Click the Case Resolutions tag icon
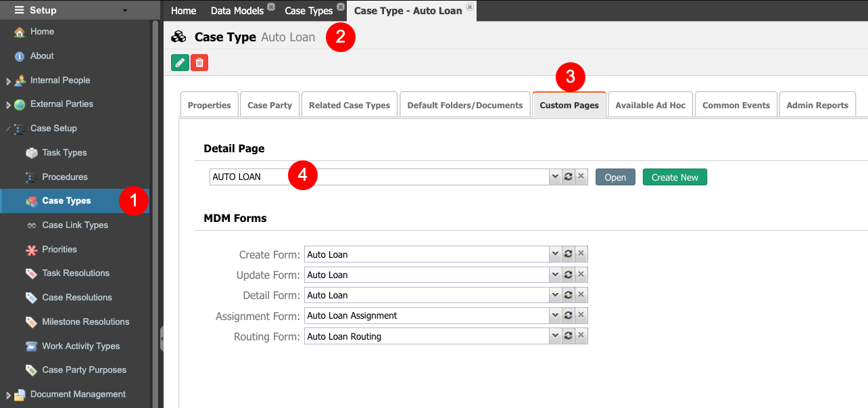Viewport: 868px width, 408px height. click(x=31, y=298)
